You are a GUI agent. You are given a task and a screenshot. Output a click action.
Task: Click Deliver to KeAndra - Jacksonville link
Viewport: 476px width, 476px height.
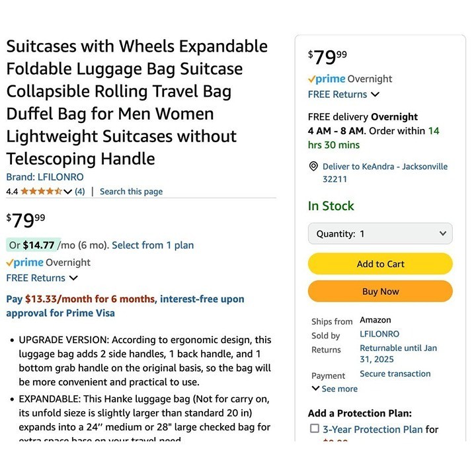(385, 167)
